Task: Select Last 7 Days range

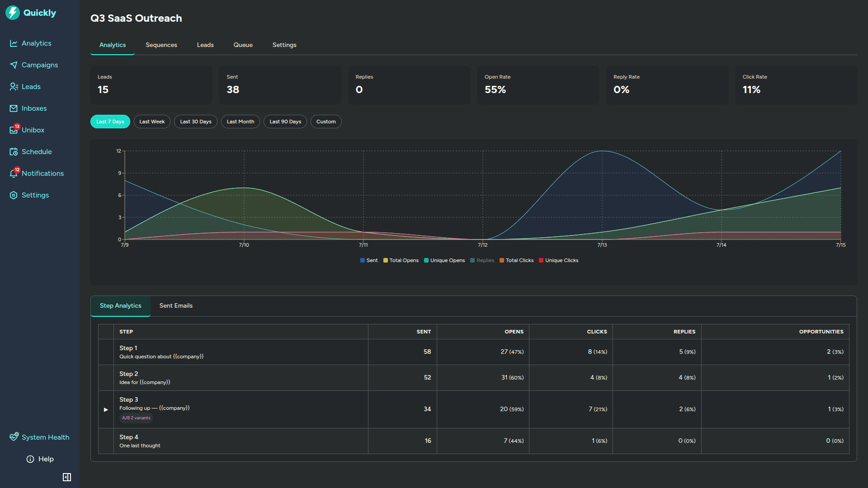Action: point(110,122)
